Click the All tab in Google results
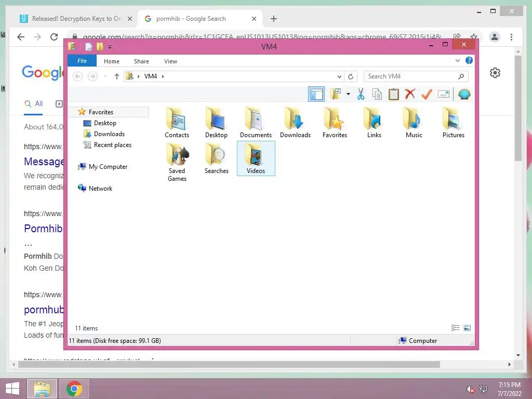Viewport: 532px width, 399px height. (x=34, y=104)
